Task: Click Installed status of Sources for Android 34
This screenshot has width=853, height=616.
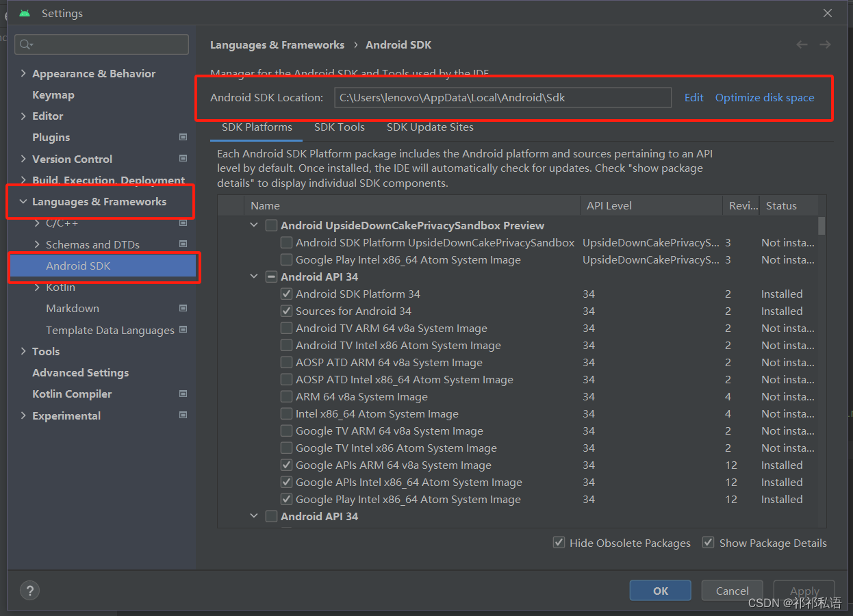Action: (782, 311)
